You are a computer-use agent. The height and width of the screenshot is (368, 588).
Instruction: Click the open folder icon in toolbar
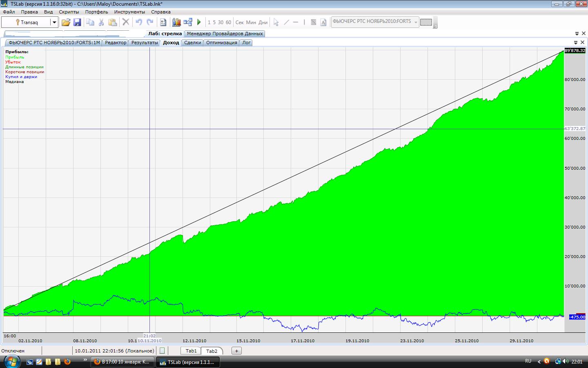click(66, 22)
